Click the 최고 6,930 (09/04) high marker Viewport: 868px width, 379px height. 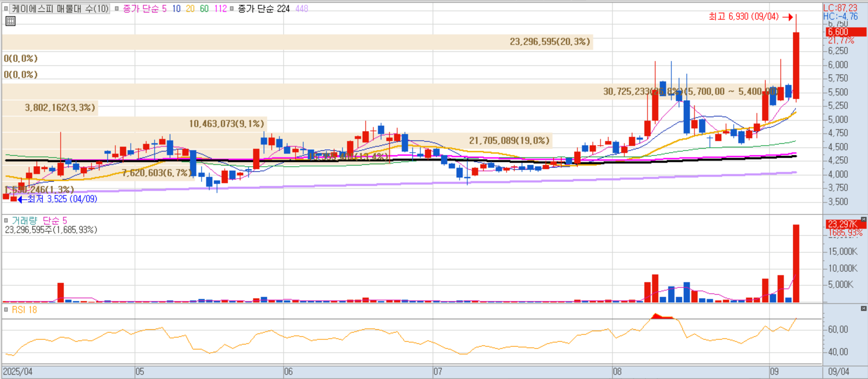click(x=751, y=17)
